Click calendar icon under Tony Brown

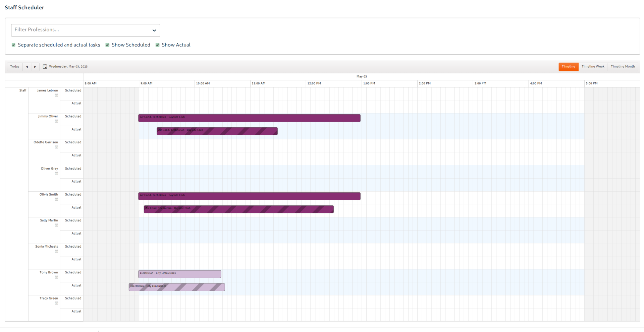pyautogui.click(x=56, y=277)
